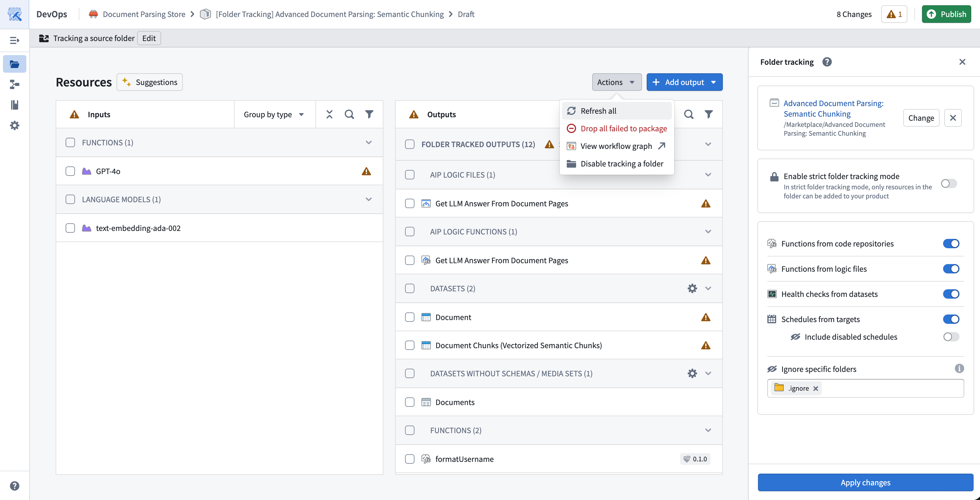Click the Outputs filter funnel icon
This screenshot has height=500, width=980.
[x=708, y=114]
